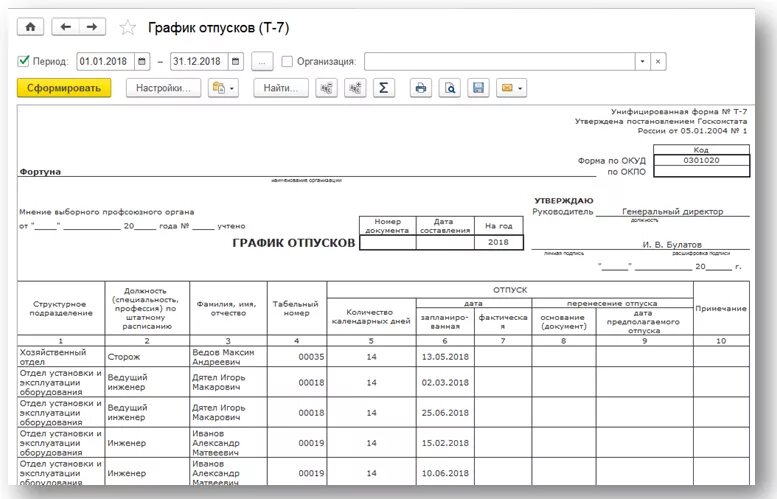
Task: Select planned date 13.05.2018
Action: (445, 357)
